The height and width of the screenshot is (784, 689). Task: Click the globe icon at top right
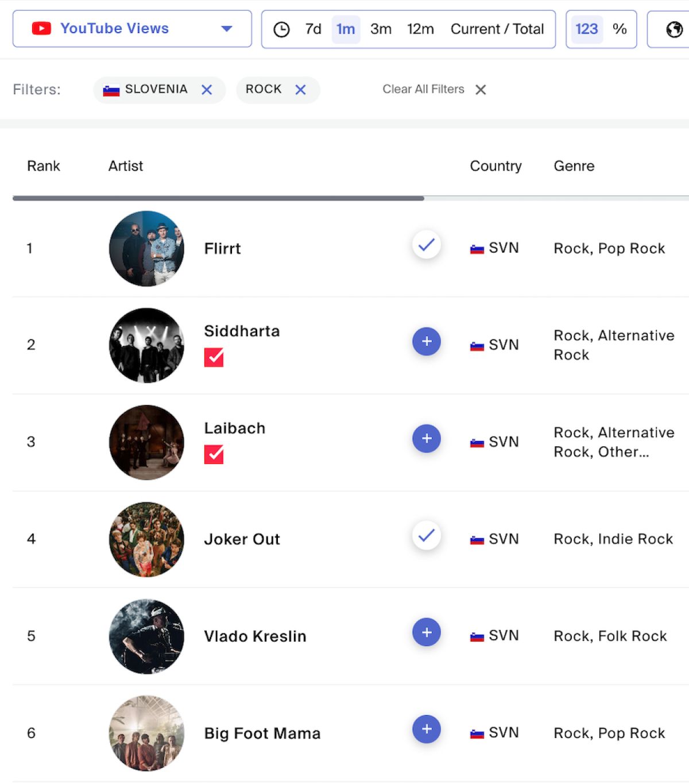(x=674, y=29)
